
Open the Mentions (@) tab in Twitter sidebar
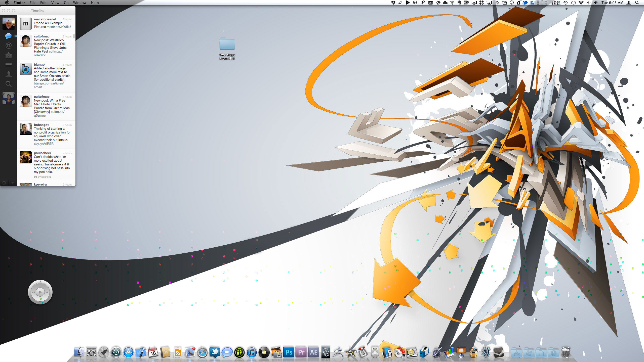(x=8, y=46)
